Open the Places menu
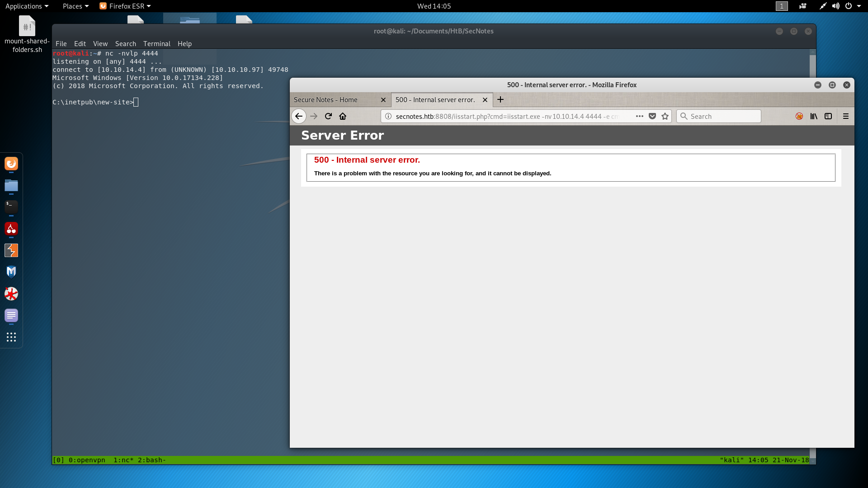 [x=75, y=6]
